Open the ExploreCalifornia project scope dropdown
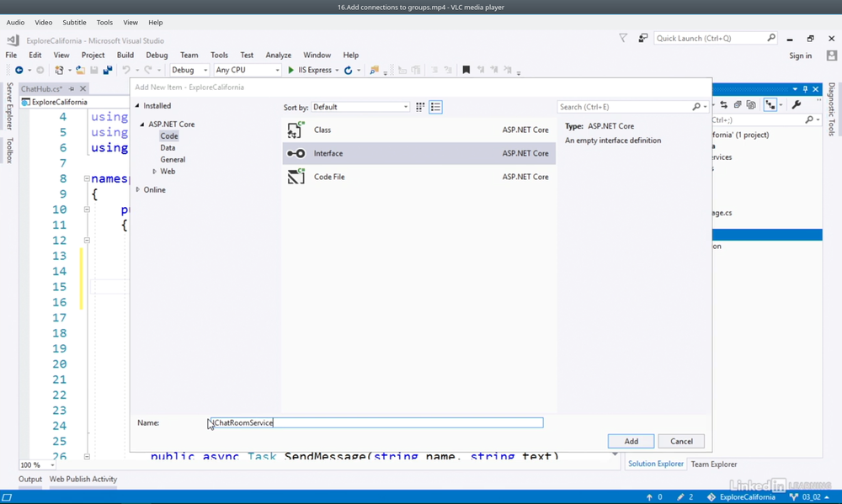 coord(75,102)
